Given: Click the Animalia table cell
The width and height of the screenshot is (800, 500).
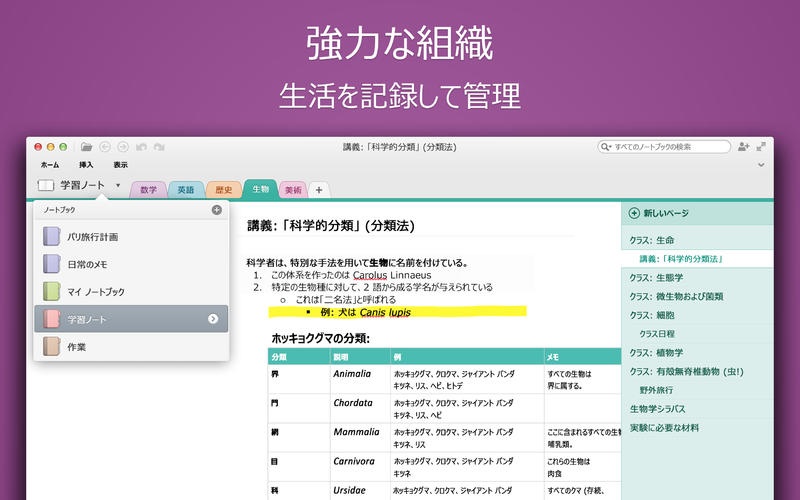Looking at the screenshot, I should click(x=360, y=379).
